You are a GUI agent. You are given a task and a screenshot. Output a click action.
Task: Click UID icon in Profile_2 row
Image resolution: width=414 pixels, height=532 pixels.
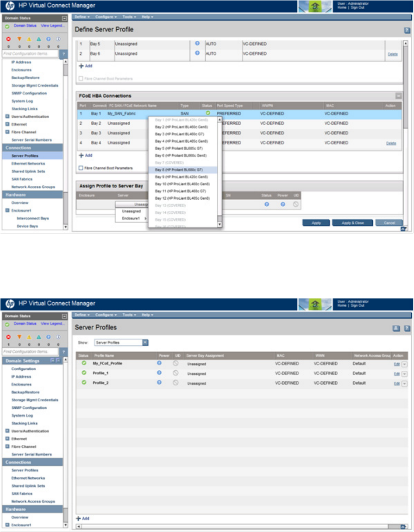point(176,383)
